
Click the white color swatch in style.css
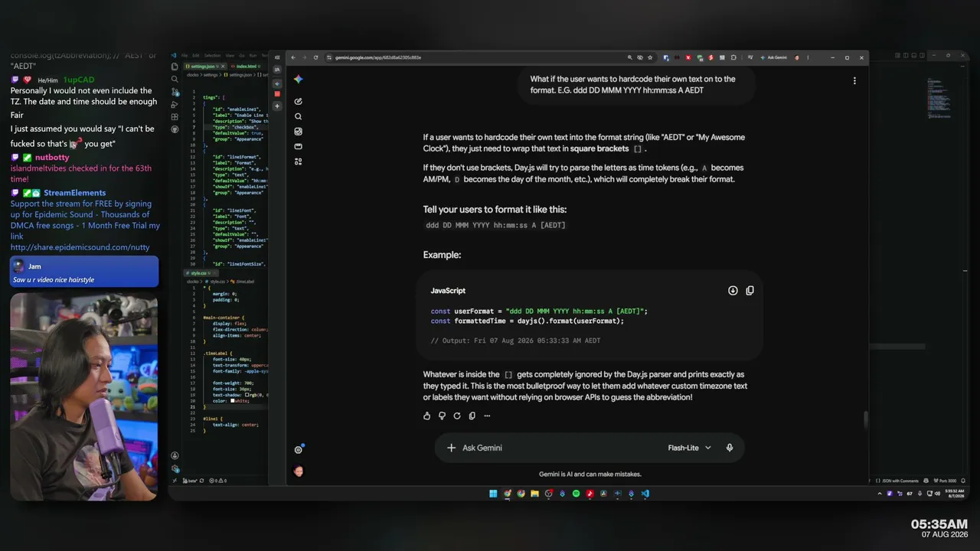[233, 400]
